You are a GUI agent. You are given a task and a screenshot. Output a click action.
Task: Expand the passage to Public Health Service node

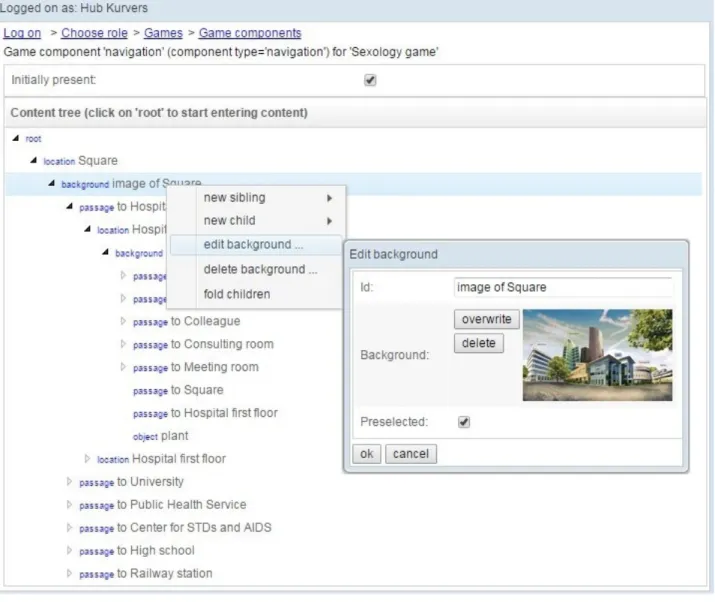point(69,505)
